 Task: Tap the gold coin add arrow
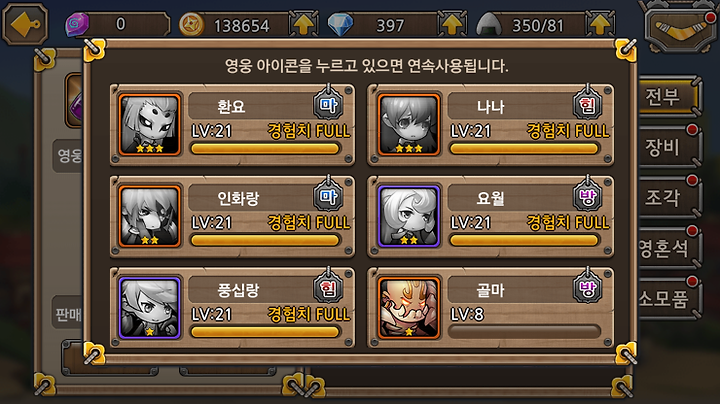click(303, 24)
